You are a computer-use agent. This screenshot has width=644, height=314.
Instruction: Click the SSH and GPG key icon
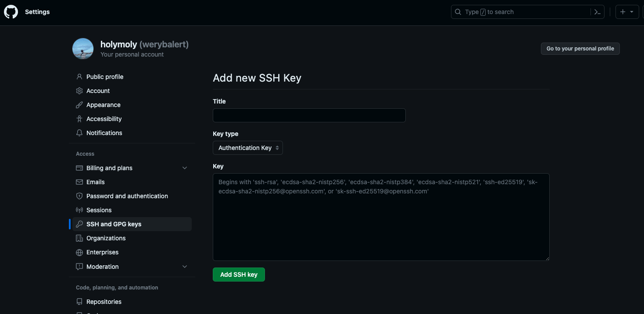pyautogui.click(x=79, y=224)
